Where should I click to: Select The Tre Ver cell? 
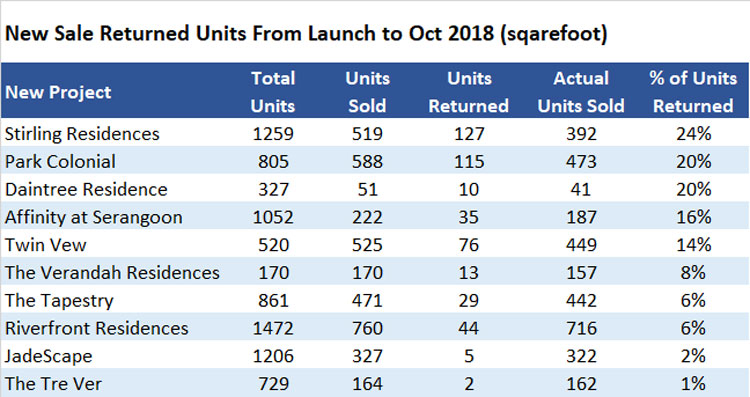(54, 384)
